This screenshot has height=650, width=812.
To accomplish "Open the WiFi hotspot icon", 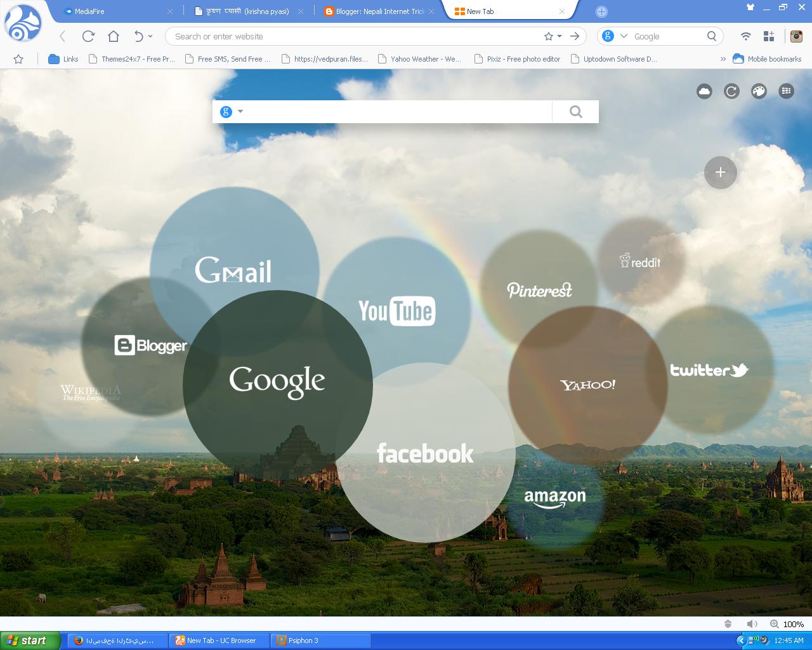I will pos(746,36).
